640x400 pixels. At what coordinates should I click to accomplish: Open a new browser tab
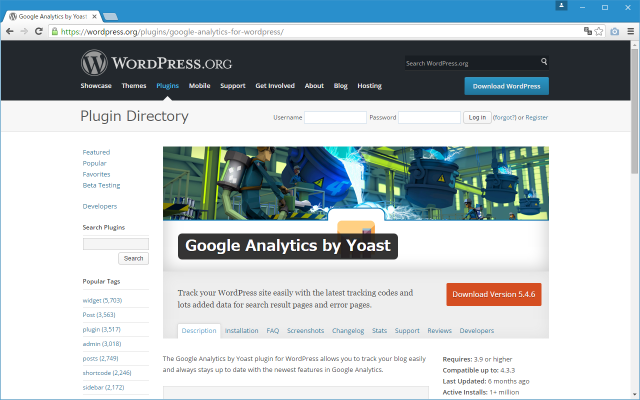coord(110,16)
